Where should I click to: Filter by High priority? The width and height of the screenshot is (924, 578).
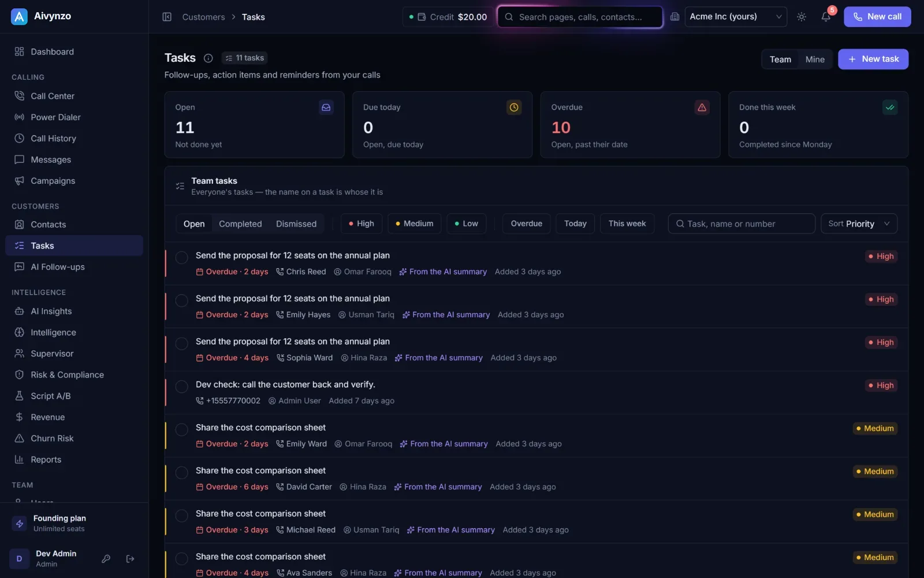[362, 224]
